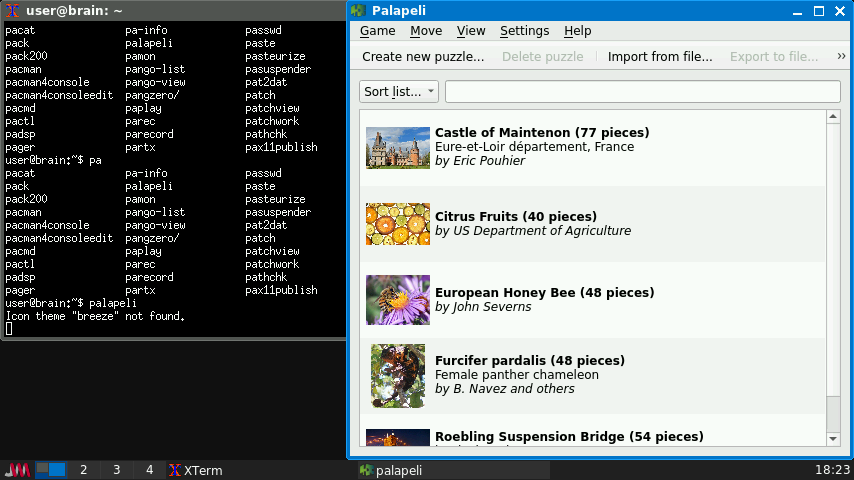Switch to workspace 3 in the pager
854x480 pixels.
coord(117,470)
